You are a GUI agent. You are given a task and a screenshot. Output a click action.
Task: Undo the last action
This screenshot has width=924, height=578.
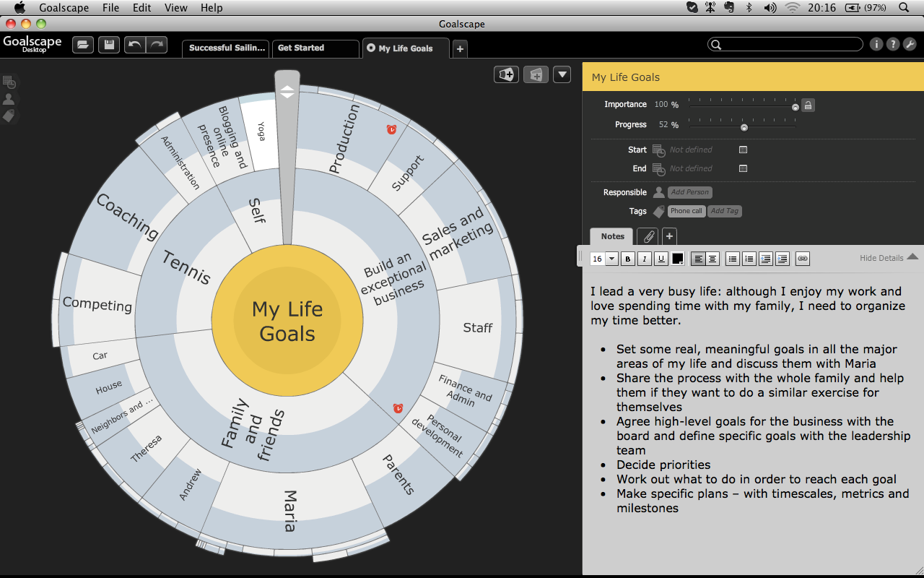(x=135, y=45)
